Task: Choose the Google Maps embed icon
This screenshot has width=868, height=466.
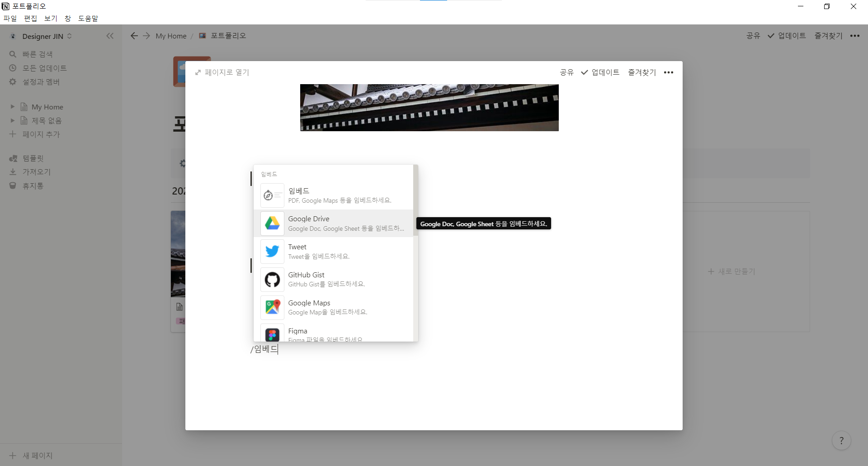Action: (x=272, y=307)
